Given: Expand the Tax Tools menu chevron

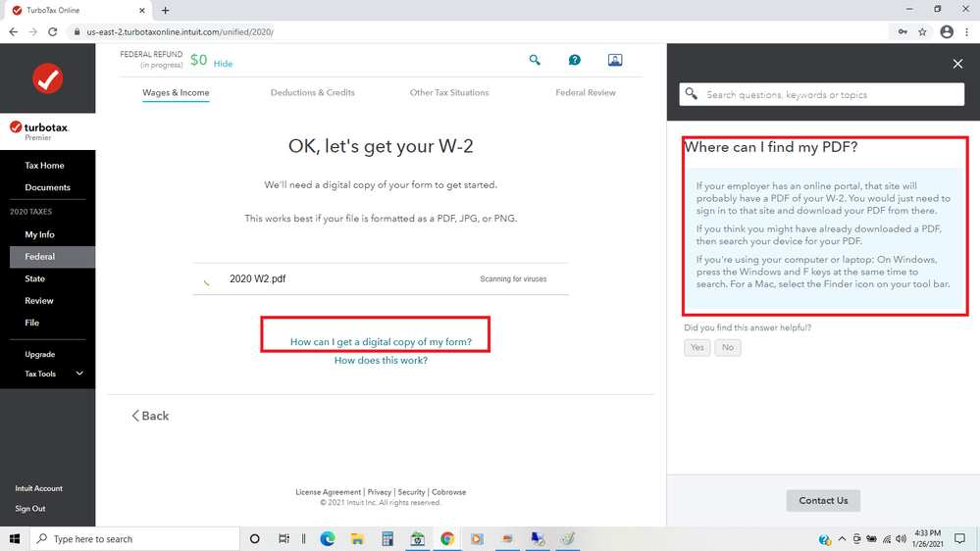Looking at the screenshot, I should (79, 374).
